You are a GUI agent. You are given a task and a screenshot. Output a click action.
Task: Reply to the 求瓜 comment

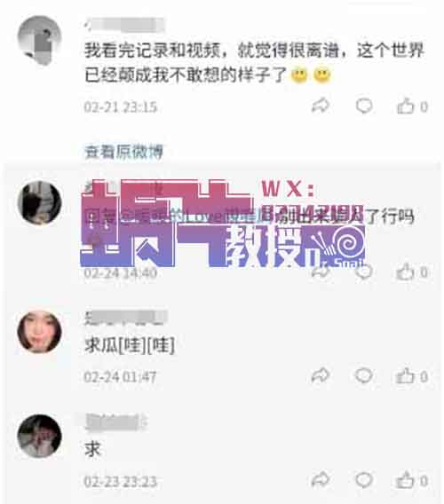[364, 375]
